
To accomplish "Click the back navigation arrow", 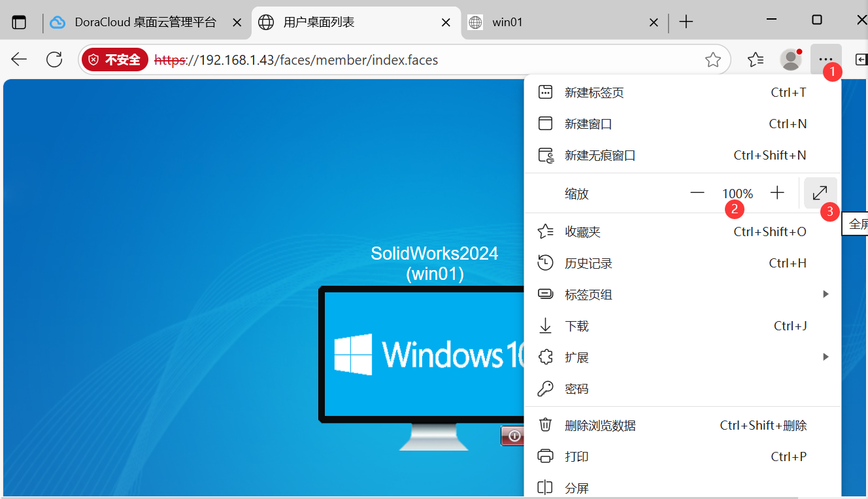I will 19,59.
